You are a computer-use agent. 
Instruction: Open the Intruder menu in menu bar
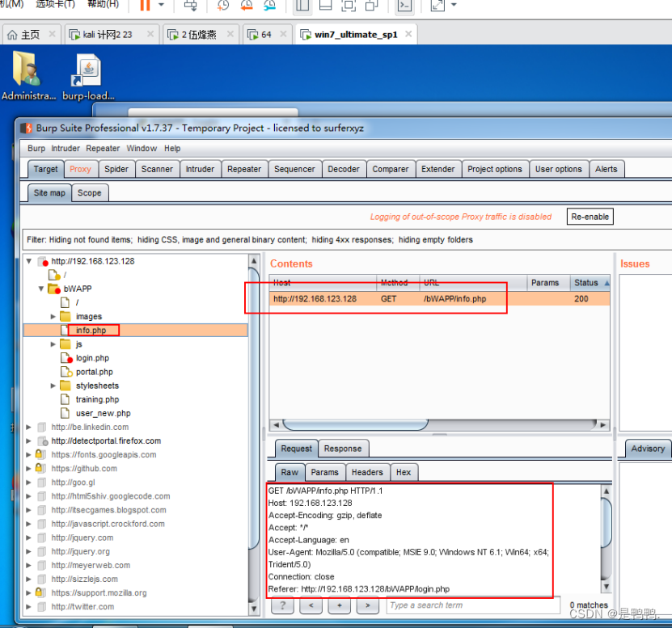pyautogui.click(x=66, y=148)
